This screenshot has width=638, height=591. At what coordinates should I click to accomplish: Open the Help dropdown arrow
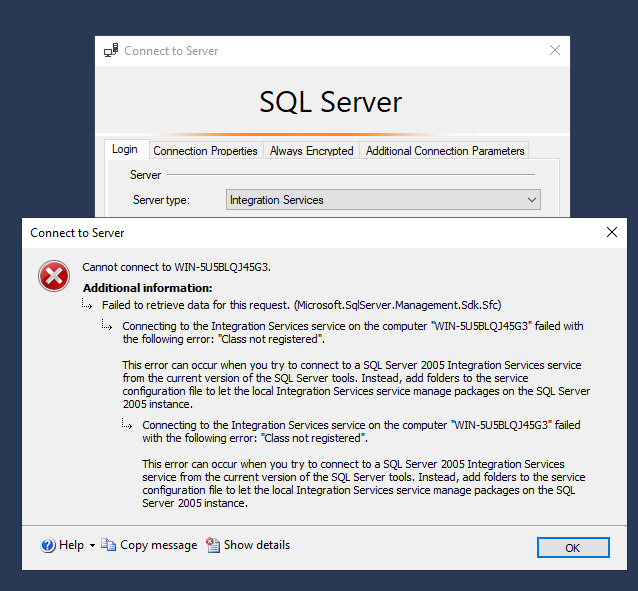click(92, 545)
